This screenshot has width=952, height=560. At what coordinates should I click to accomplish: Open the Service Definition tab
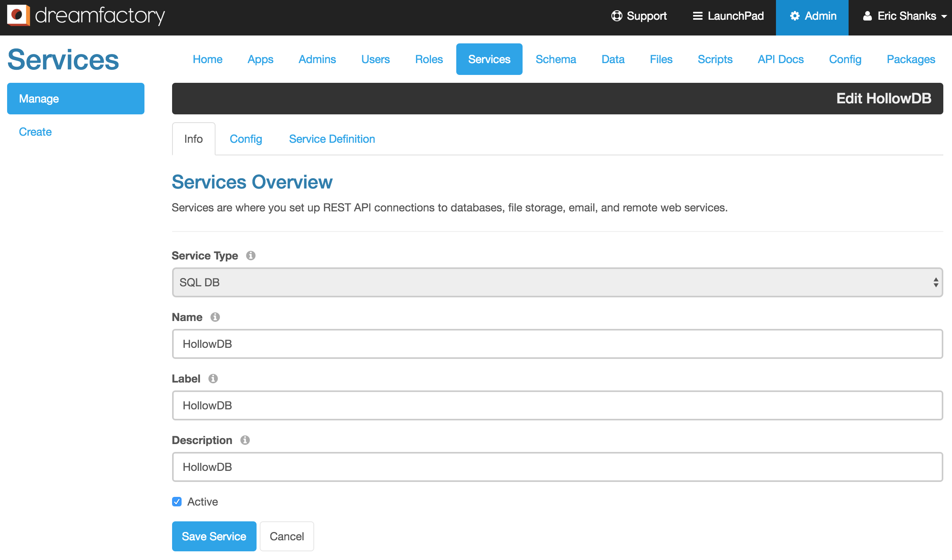pos(332,139)
